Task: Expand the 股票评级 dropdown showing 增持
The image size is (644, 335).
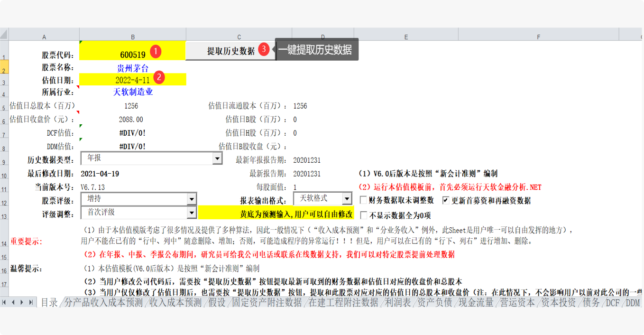Action: tap(192, 199)
